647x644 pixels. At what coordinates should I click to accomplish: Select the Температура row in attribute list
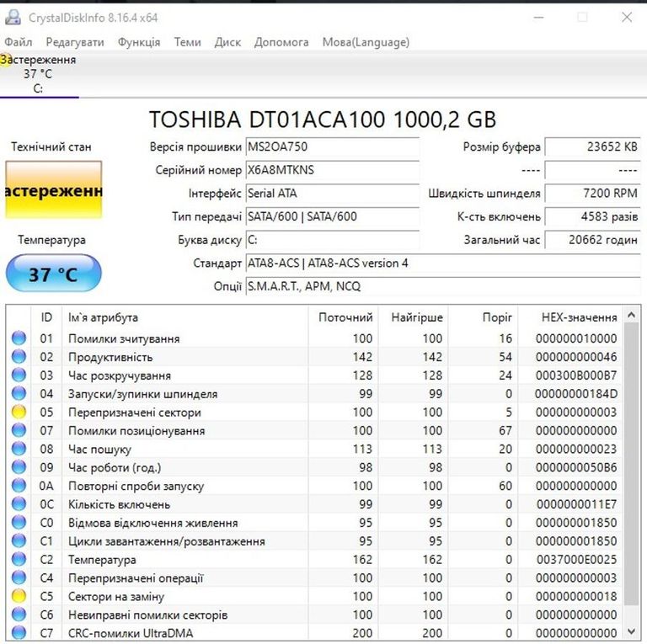click(x=315, y=560)
